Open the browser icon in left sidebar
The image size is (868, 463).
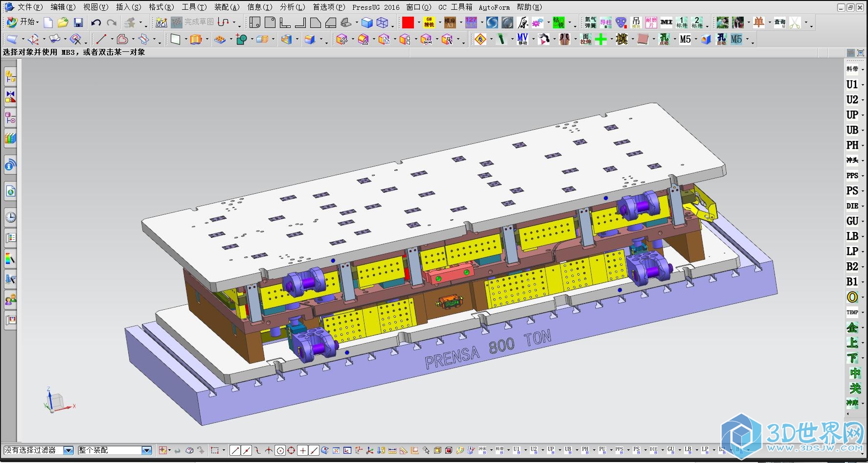click(10, 191)
